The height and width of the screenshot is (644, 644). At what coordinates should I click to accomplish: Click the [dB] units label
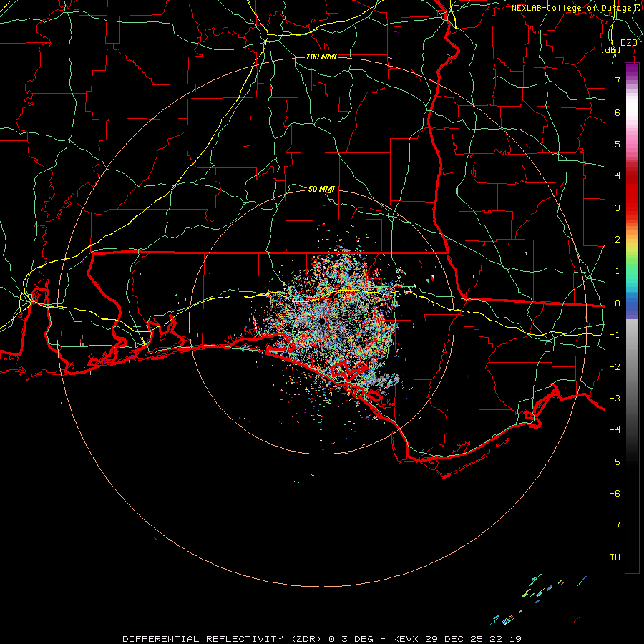click(611, 49)
